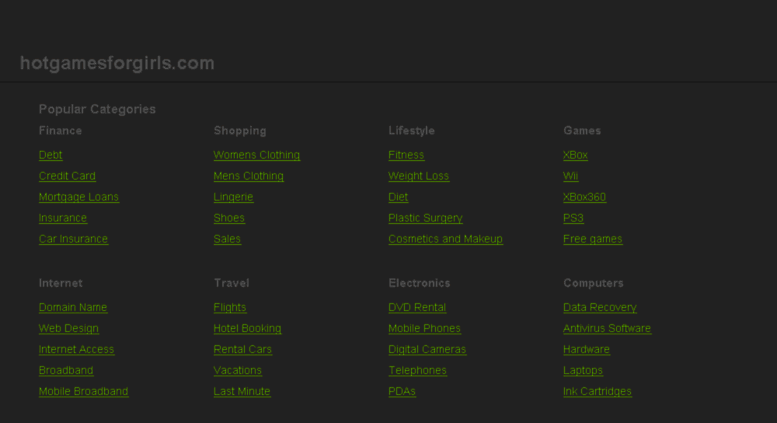Open the Mortgage Loans category
The image size is (777, 423).
coord(79,197)
